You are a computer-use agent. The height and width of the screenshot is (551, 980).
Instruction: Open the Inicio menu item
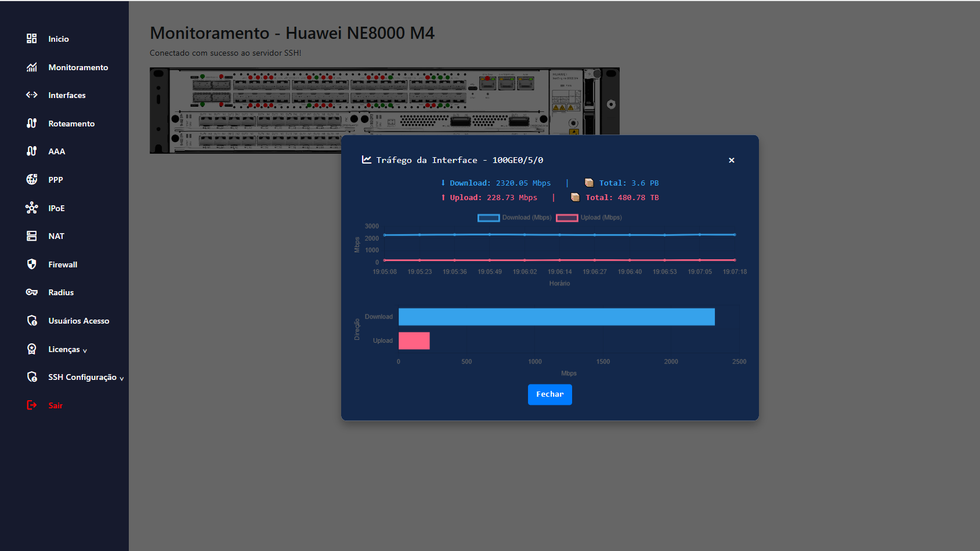coord(59,39)
